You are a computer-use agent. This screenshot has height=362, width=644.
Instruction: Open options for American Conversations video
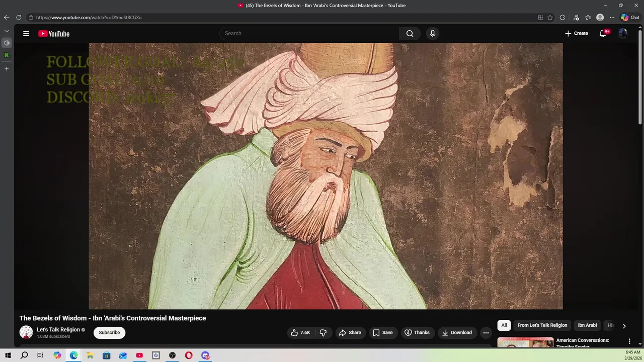629,341
